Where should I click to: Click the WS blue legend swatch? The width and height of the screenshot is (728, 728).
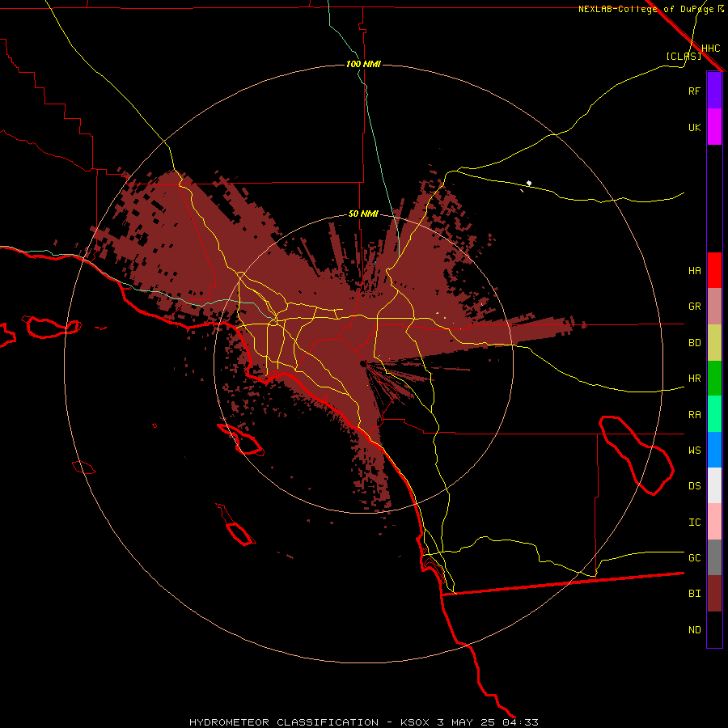[x=714, y=450]
